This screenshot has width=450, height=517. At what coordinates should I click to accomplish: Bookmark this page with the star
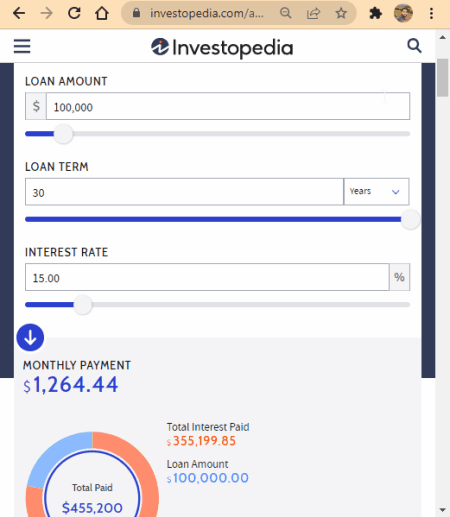point(341,13)
